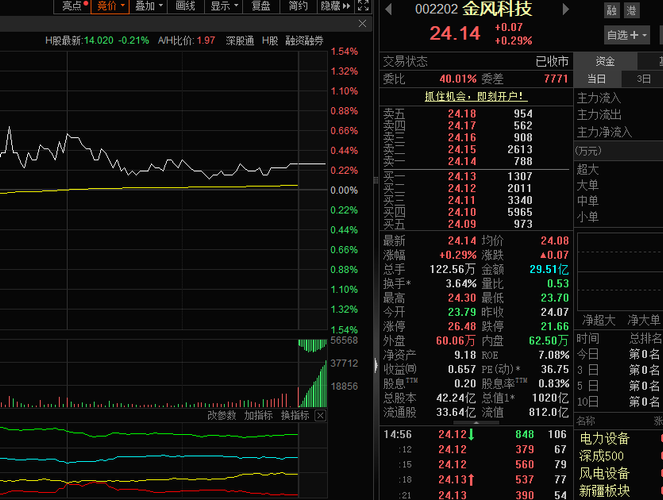Click the stock name 金风科技
This screenshot has width=663, height=500.
(x=497, y=9)
